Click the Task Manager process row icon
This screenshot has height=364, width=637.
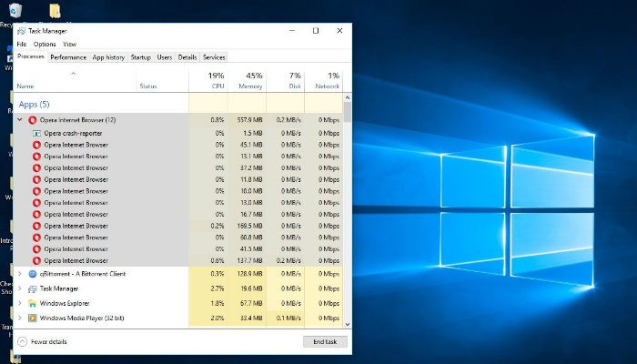point(33,288)
